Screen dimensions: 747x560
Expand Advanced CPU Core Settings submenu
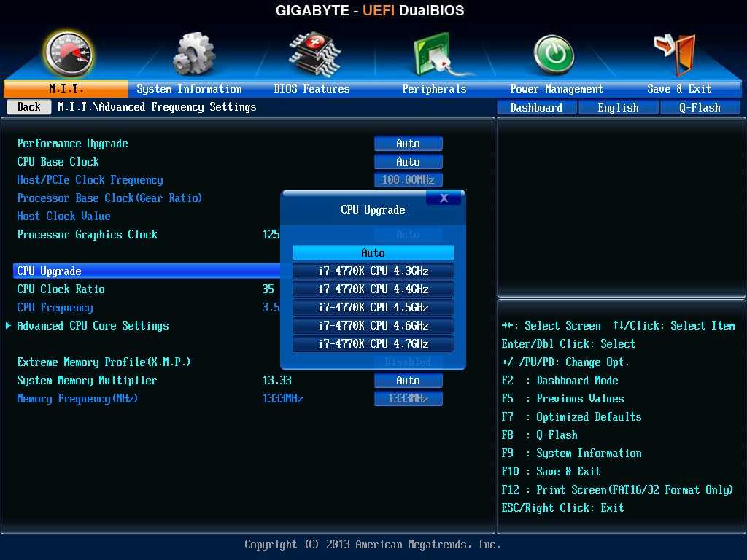point(93,326)
